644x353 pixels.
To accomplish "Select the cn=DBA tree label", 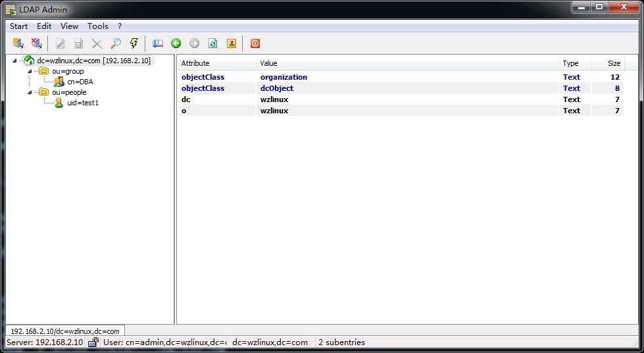I will [x=80, y=82].
